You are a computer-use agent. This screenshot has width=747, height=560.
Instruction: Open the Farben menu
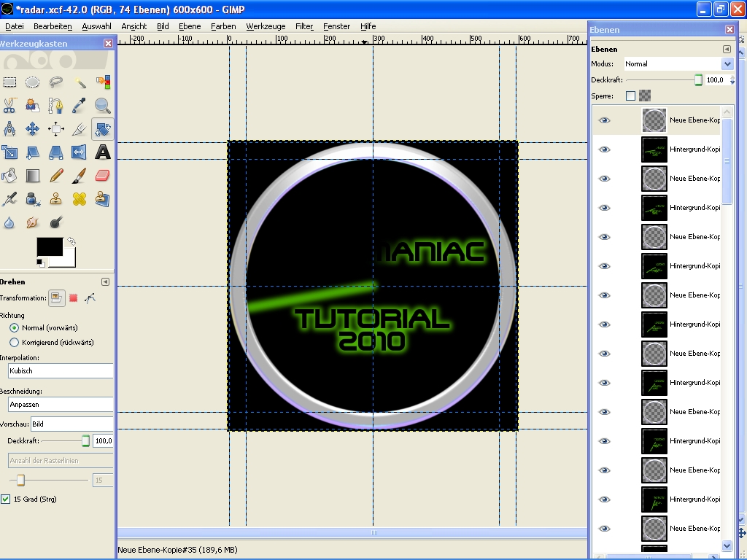click(x=223, y=26)
